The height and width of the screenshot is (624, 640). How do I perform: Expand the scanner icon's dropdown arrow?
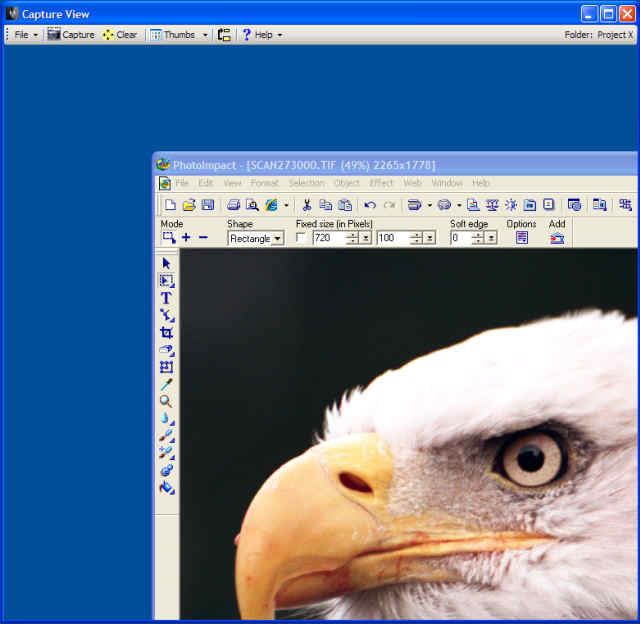[429, 205]
